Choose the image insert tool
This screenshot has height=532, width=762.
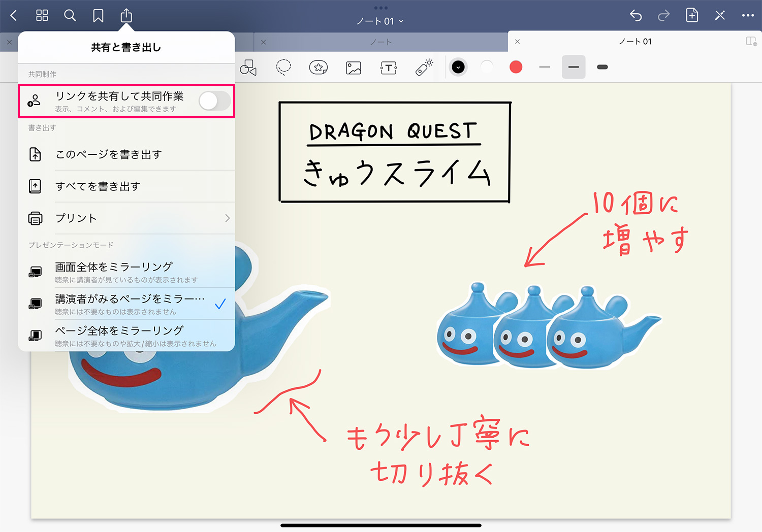(354, 68)
